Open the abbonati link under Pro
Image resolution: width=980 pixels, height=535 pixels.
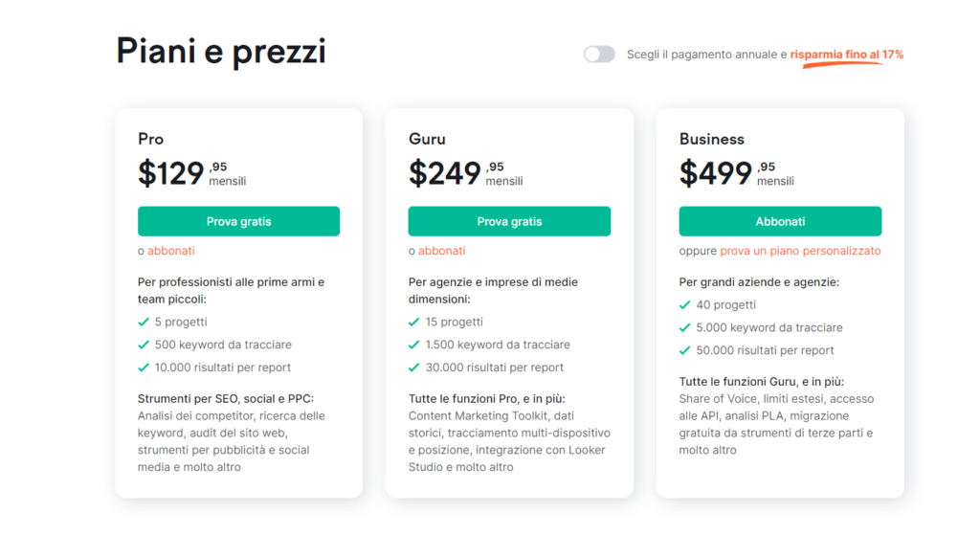(171, 251)
